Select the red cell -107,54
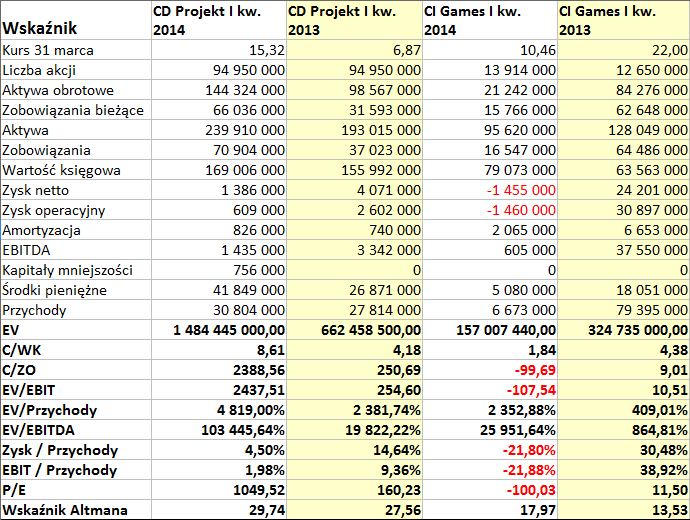Viewport: 690px width, 520px height. tap(490, 390)
